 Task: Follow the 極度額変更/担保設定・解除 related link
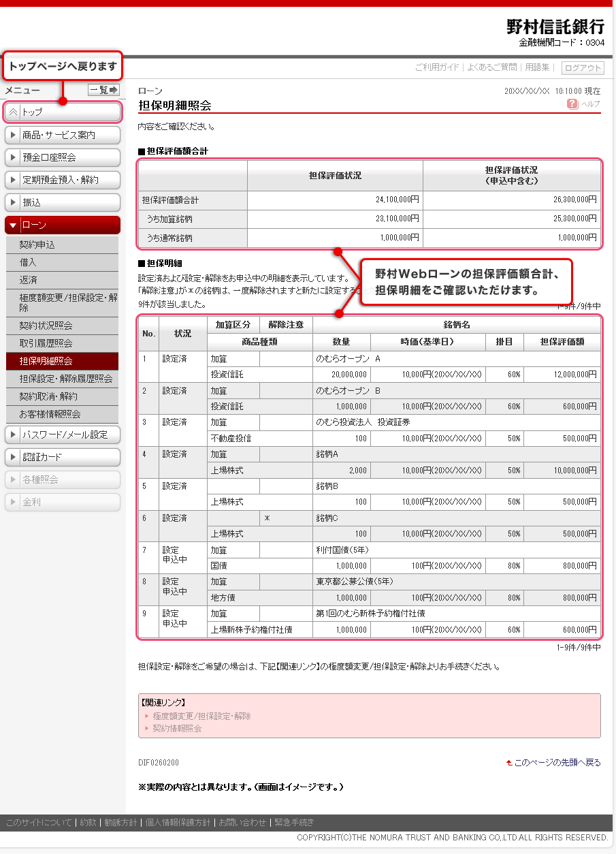201,716
